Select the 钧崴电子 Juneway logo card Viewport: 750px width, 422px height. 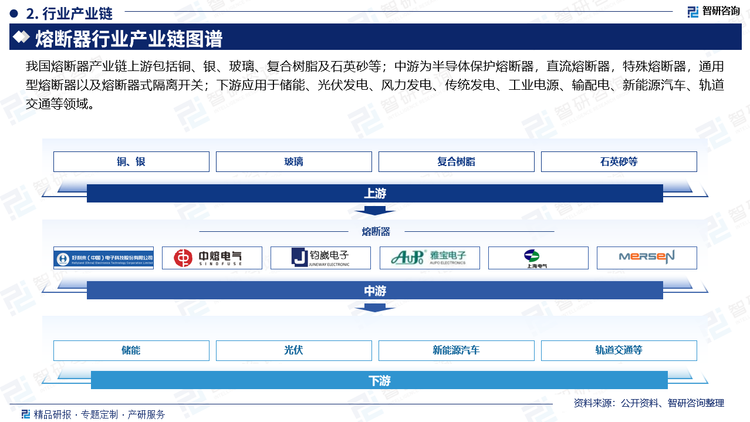[x=320, y=258]
